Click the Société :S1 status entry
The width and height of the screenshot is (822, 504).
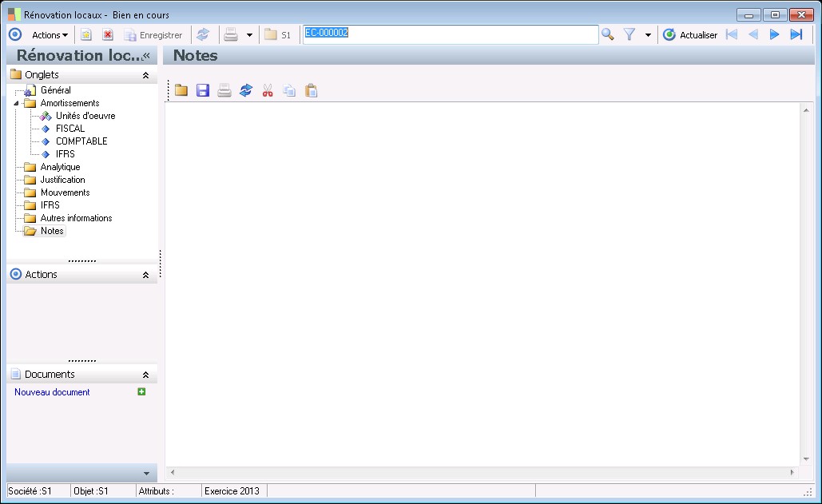(x=30, y=491)
